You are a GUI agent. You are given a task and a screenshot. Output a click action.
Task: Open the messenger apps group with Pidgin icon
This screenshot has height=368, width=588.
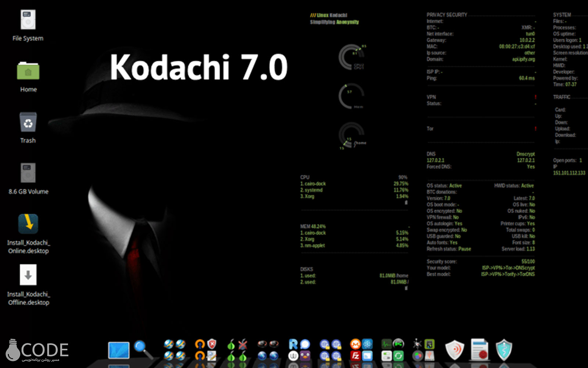pyautogui.click(x=299, y=350)
